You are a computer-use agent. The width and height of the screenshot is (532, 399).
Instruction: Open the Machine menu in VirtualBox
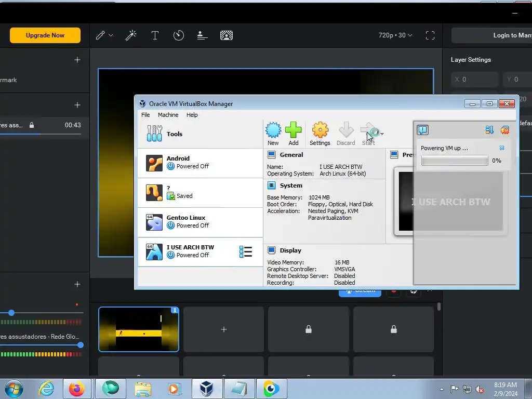click(x=168, y=115)
